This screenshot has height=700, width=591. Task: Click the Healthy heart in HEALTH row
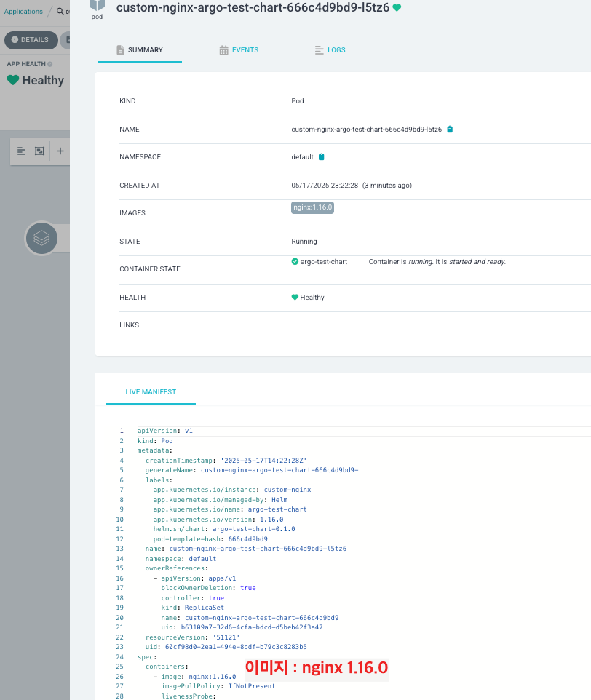point(295,298)
